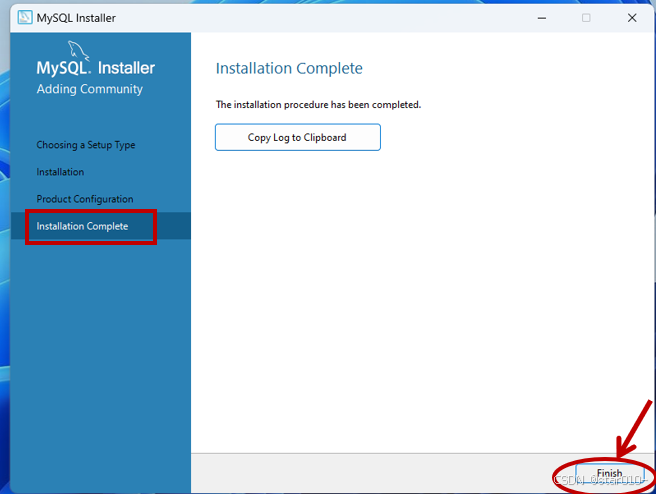Image resolution: width=656 pixels, height=494 pixels.
Task: Copy the log to clipboard
Action: coord(297,137)
